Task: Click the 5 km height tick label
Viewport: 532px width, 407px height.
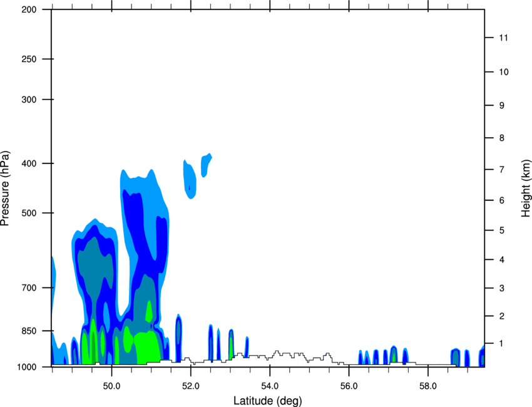Action: [x=502, y=230]
